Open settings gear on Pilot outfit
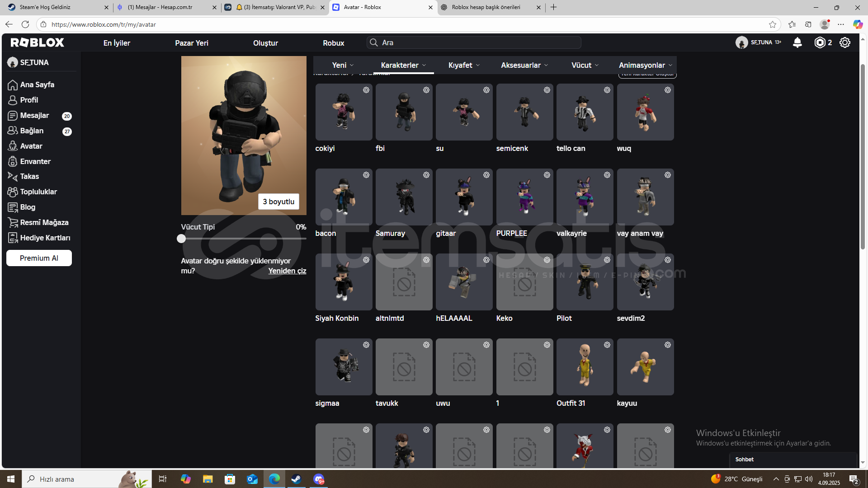This screenshot has height=488, width=868. pyautogui.click(x=607, y=260)
